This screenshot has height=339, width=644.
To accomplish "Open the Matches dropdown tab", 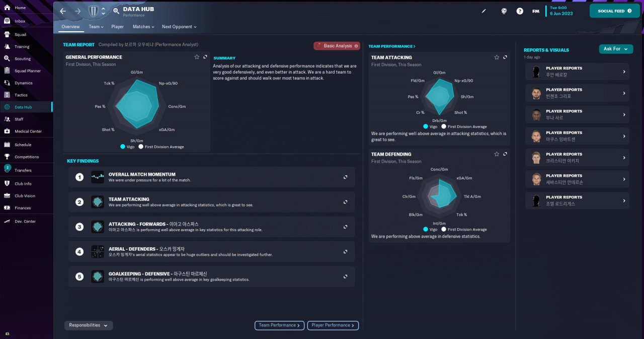I will point(143,27).
